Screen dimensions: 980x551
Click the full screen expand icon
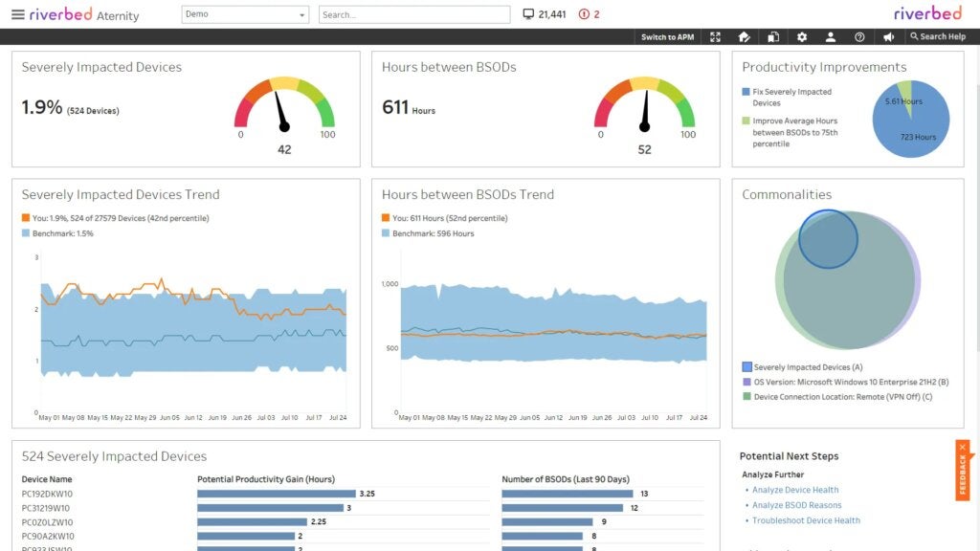point(715,36)
